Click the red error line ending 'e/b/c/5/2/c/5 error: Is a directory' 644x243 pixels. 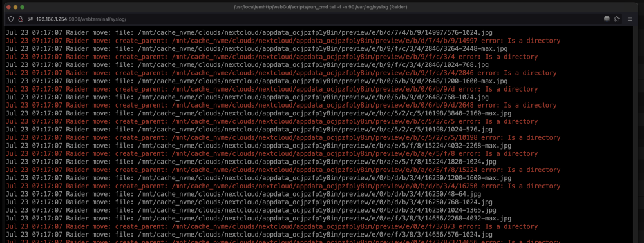click(272, 122)
